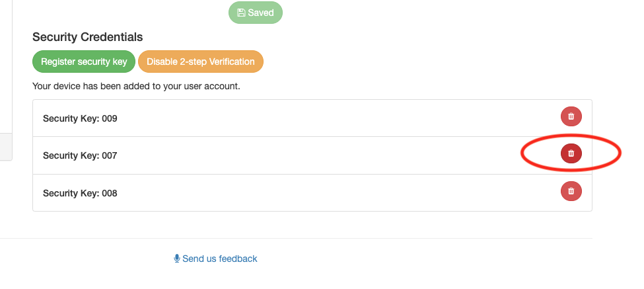Click the Security Credentials heading
Image resolution: width=644 pixels, height=289 pixels.
click(x=87, y=37)
